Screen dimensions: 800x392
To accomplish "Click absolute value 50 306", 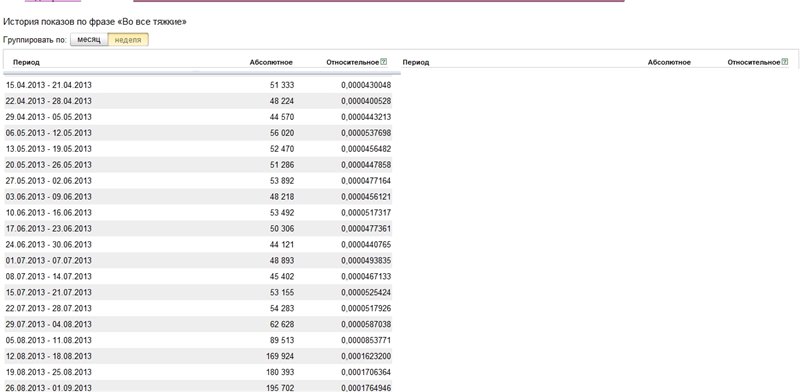I will pos(282,229).
